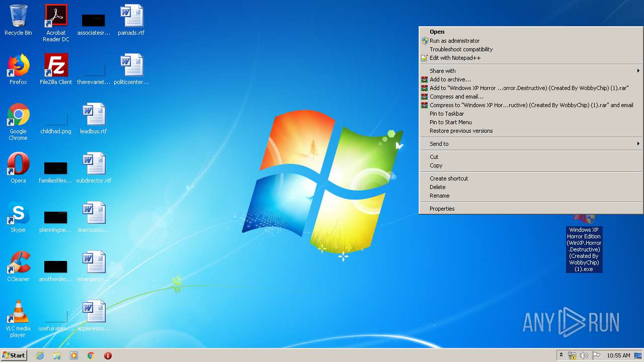Select the politicsenter document icon
Image resolution: width=644 pixels, height=362 pixels.
click(131, 69)
